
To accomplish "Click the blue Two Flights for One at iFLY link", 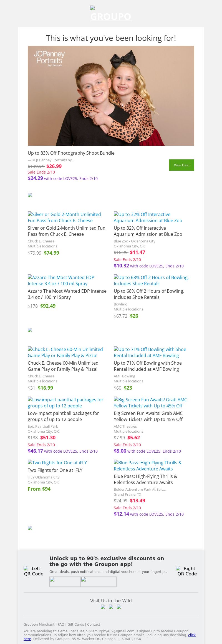I will (57, 462).
